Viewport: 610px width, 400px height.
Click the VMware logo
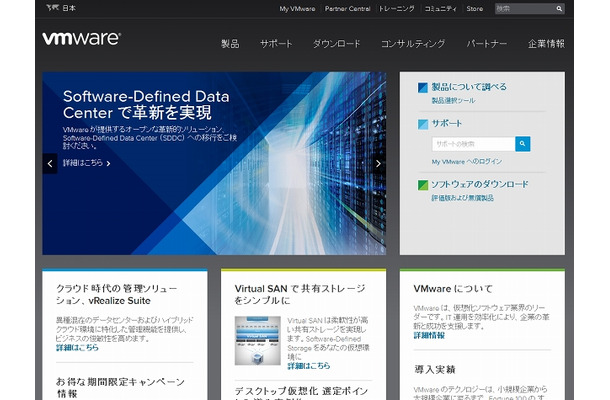(81, 39)
